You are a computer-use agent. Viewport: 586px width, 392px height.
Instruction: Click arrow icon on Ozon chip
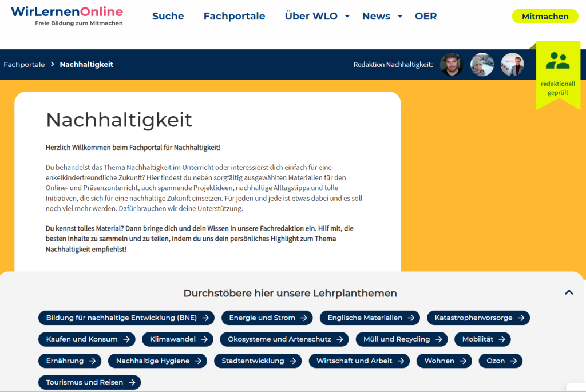pos(513,361)
